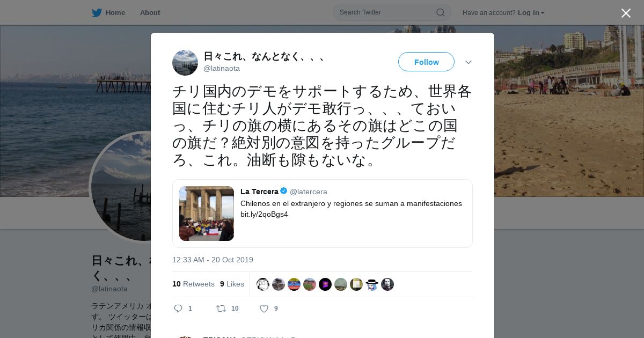Click the retweet arrows icon
This screenshot has width=644, height=338.
click(x=221, y=308)
